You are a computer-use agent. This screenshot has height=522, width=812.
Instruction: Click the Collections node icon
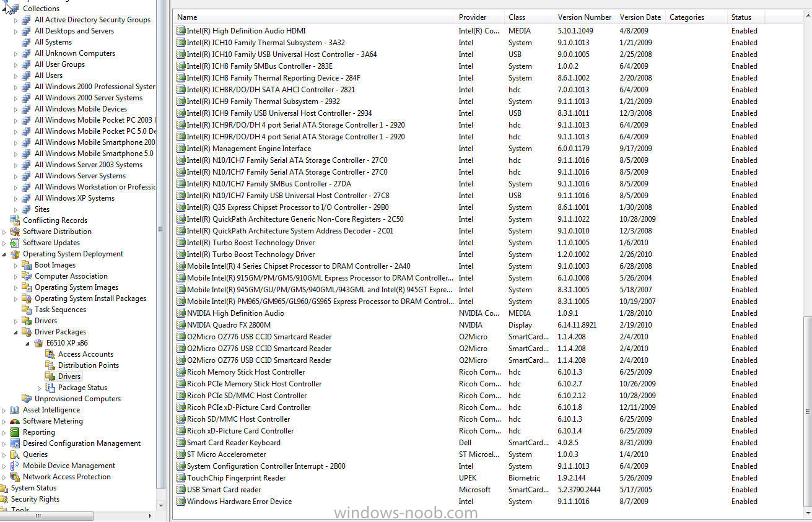point(15,9)
